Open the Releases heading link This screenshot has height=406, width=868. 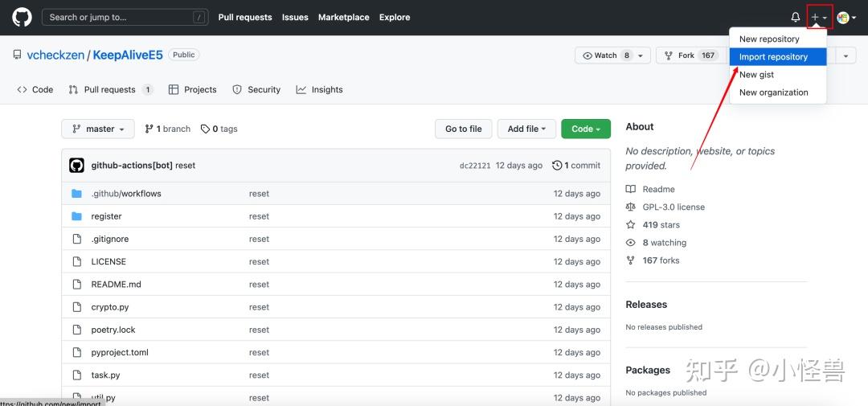tap(646, 305)
